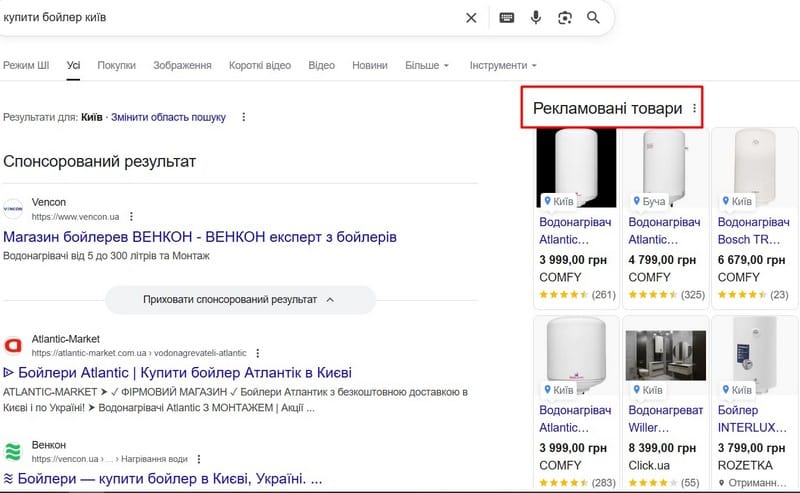Image resolution: width=800 pixels, height=493 pixels.
Task: Open three-dot menu for vencon.ua sponsored ad
Action: coord(131,216)
